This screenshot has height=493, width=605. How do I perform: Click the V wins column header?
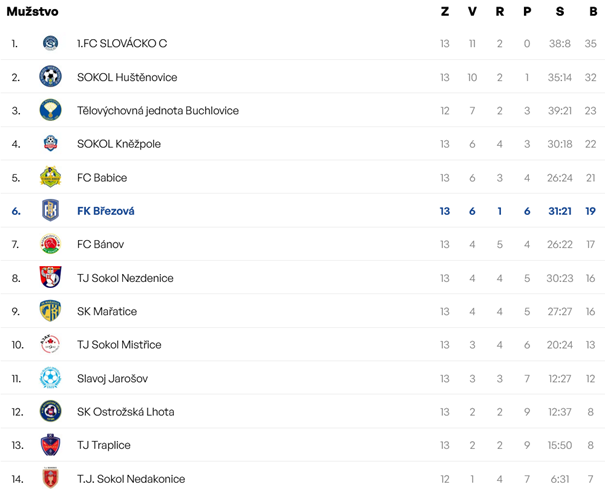click(472, 12)
